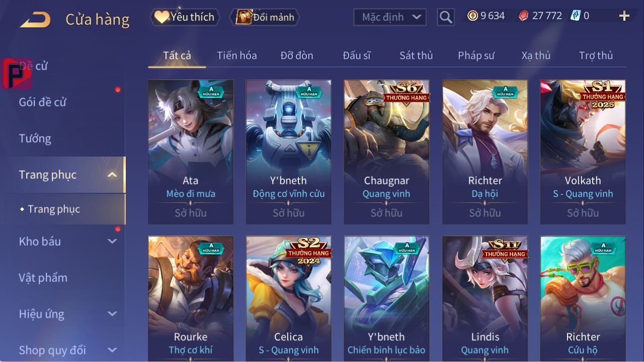Select the Ata Mèo đi mưa skin card
The width and height of the screenshot is (644, 362).
tap(191, 152)
